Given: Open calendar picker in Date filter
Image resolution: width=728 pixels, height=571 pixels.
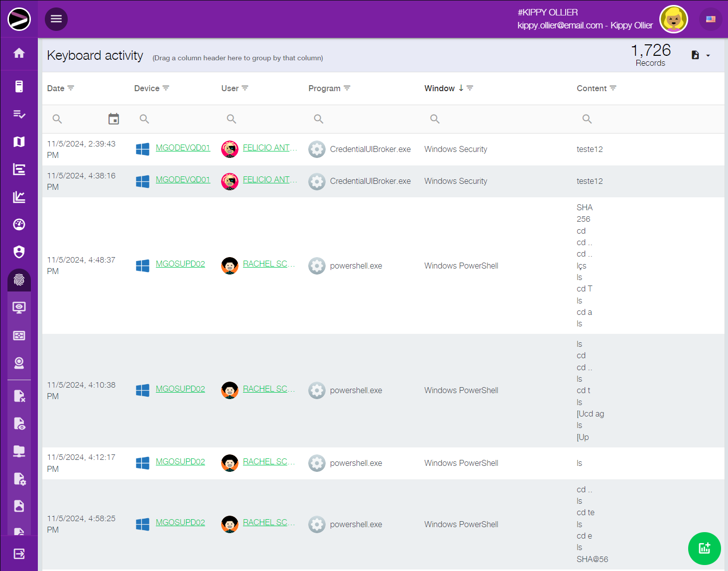Looking at the screenshot, I should [x=114, y=119].
